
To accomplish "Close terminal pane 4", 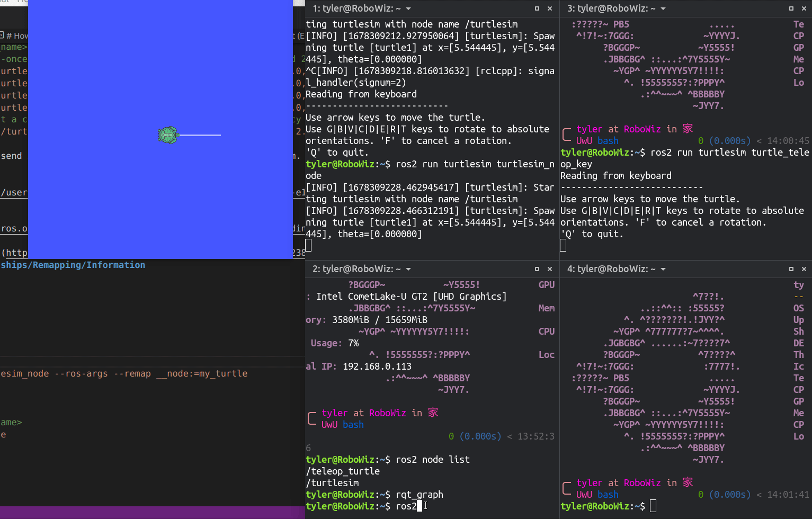I will 804,269.
